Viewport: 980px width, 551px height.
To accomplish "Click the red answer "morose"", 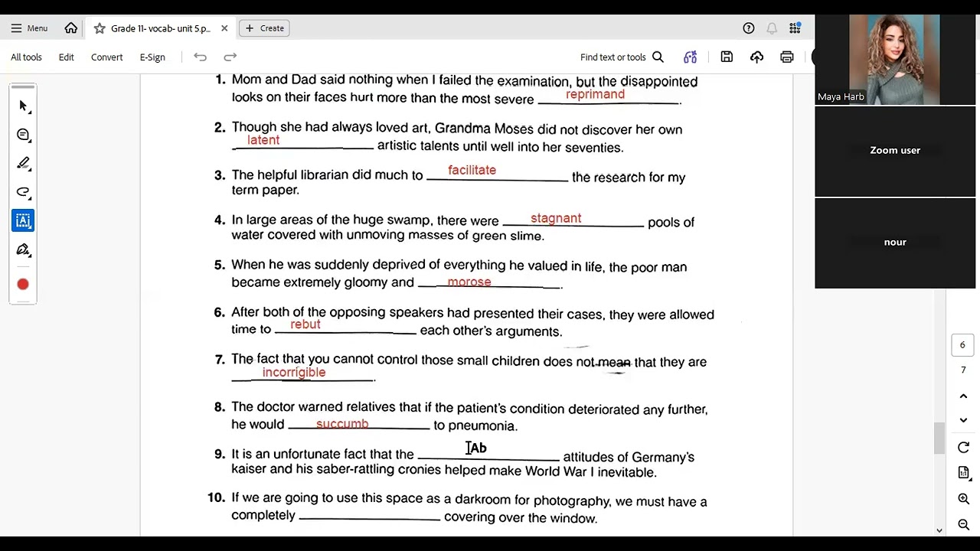I will (x=469, y=282).
